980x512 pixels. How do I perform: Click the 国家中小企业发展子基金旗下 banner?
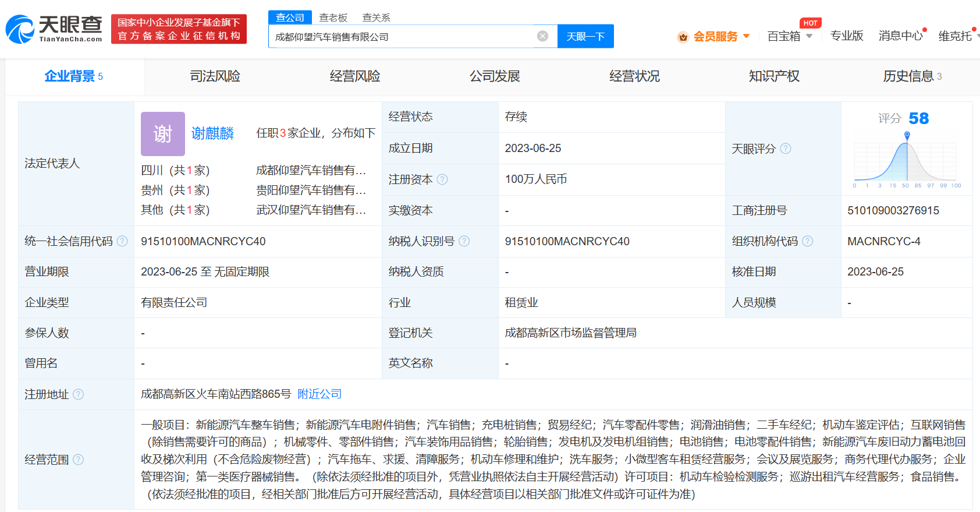tap(179, 29)
